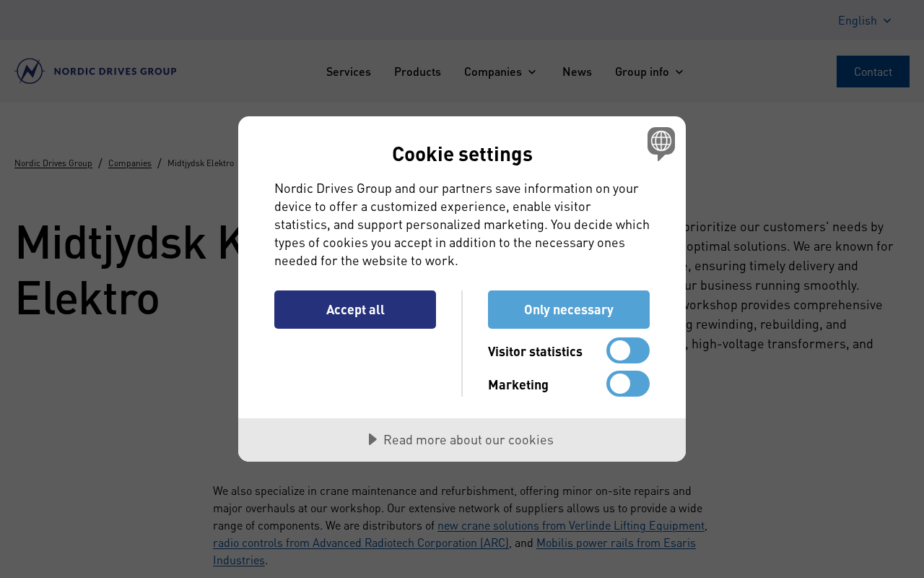This screenshot has height=578, width=924.
Task: Open the Group info dropdown
Action: click(x=649, y=72)
